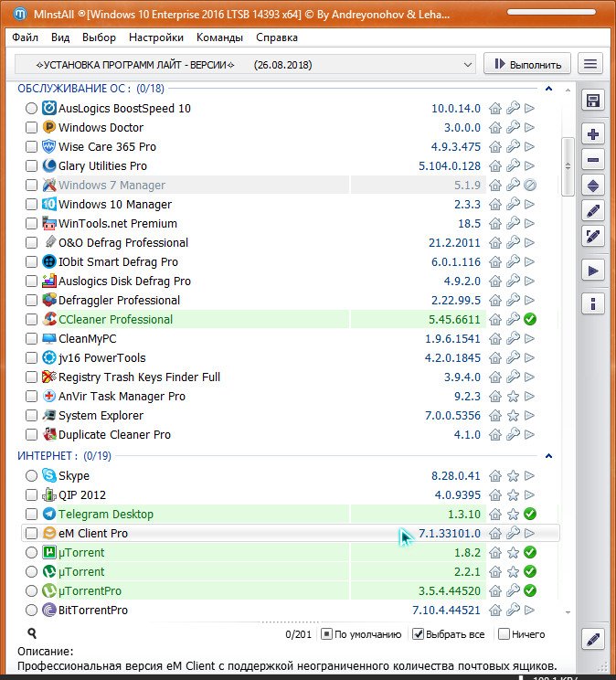Click the 'WinTools.net Premium' name
The width and height of the screenshot is (616, 680).
coord(118,224)
